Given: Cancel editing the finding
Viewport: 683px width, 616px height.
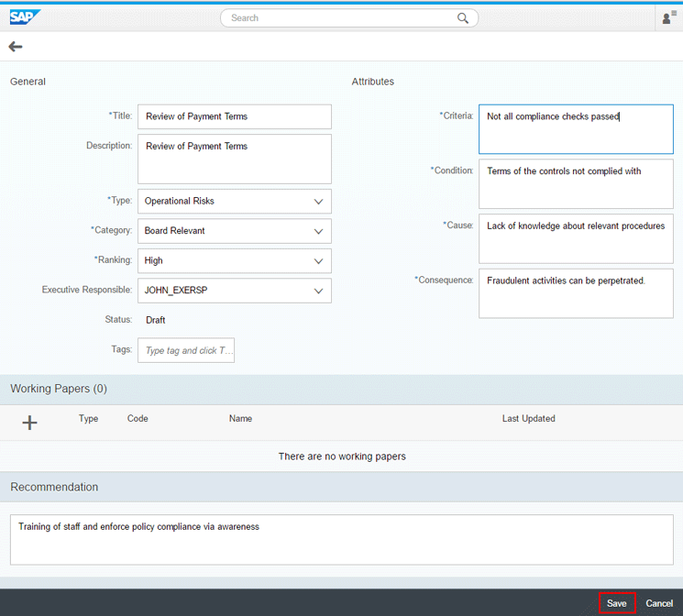Looking at the screenshot, I should (x=659, y=603).
